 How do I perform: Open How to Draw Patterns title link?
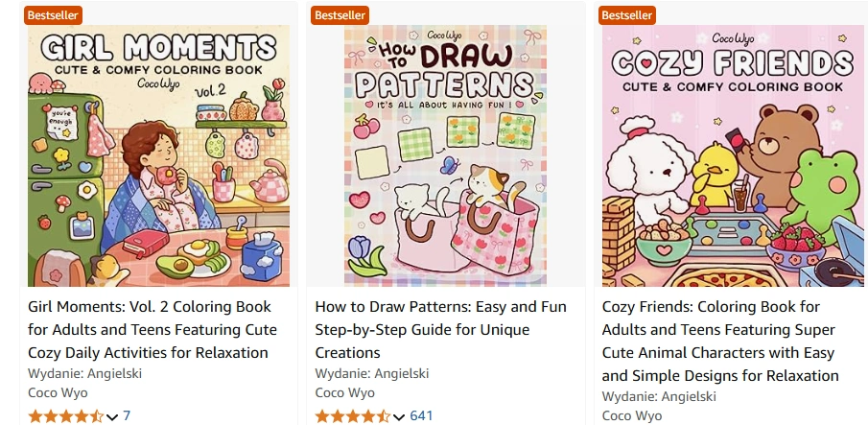[440, 329]
